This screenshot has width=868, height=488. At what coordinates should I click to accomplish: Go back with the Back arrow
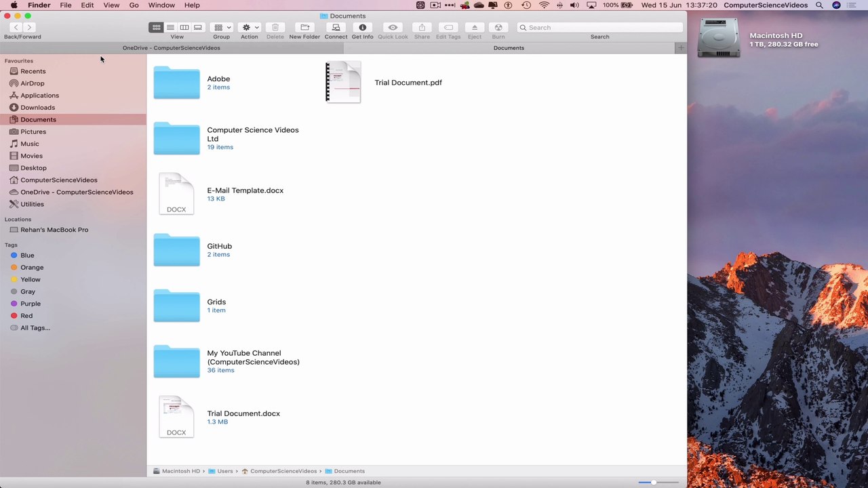point(16,27)
